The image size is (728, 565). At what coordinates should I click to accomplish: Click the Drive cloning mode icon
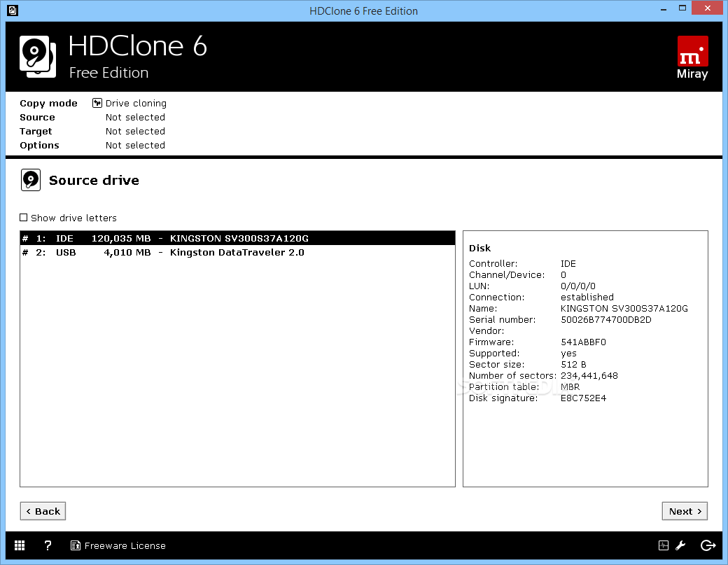97,103
